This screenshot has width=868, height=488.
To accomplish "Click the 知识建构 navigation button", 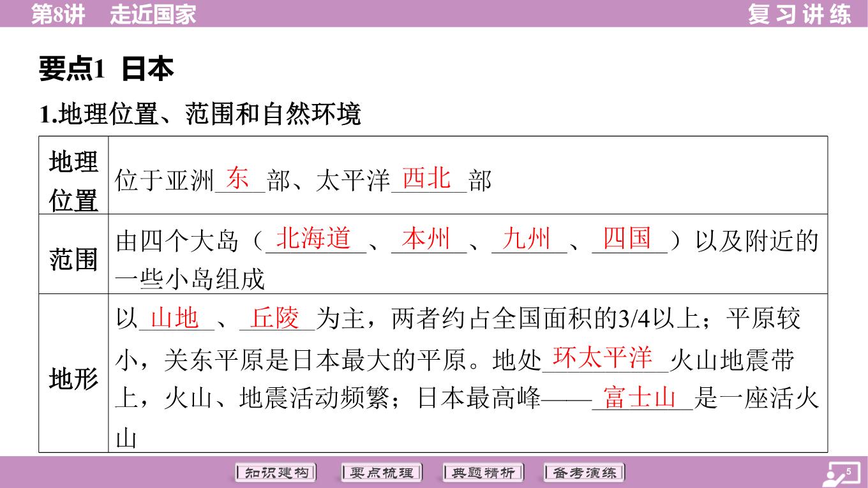I will pyautogui.click(x=276, y=473).
